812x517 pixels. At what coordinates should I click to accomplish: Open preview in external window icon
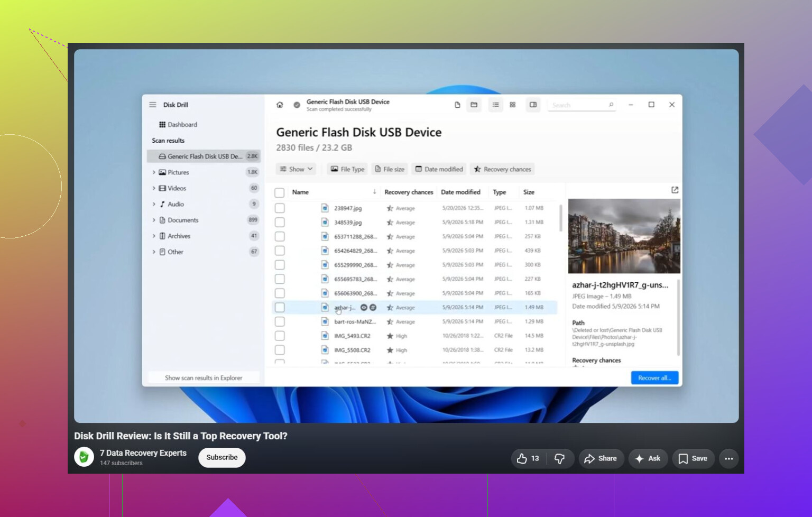coord(675,190)
